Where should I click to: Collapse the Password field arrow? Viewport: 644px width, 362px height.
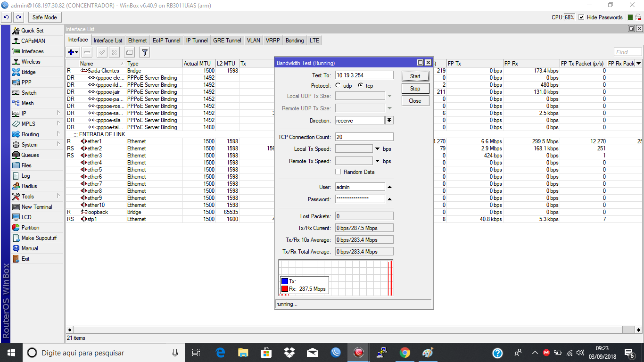click(390, 199)
